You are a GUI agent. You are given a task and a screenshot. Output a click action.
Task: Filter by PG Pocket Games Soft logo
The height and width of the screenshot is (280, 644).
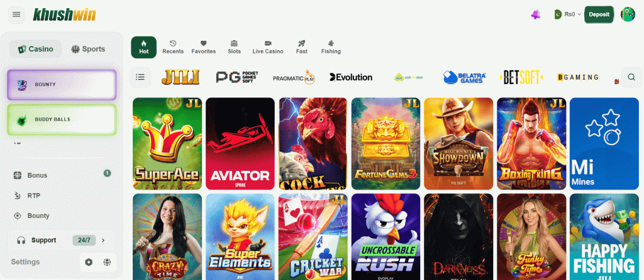click(x=237, y=77)
